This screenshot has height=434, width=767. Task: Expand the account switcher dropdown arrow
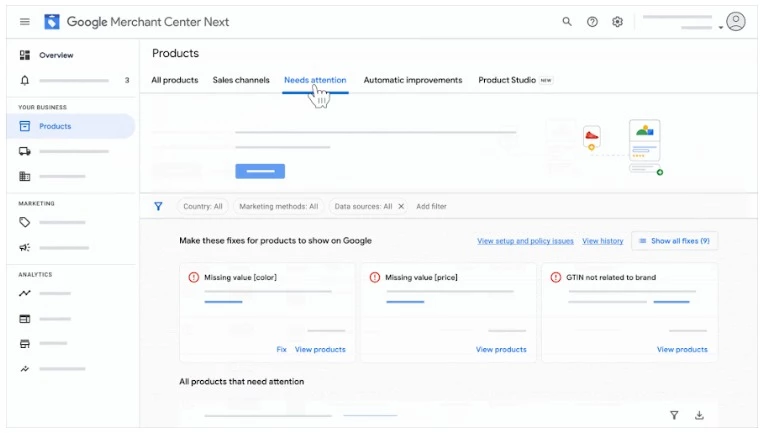coord(721,27)
